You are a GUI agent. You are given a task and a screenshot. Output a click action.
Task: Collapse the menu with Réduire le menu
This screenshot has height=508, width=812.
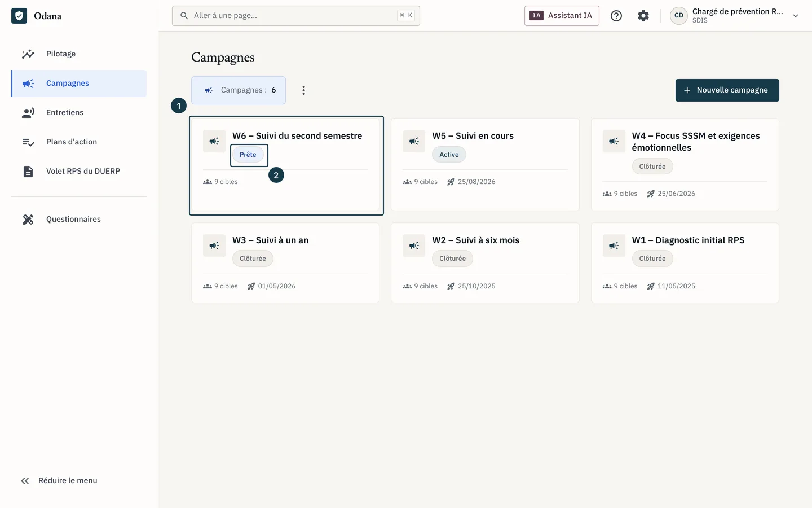[x=60, y=481]
